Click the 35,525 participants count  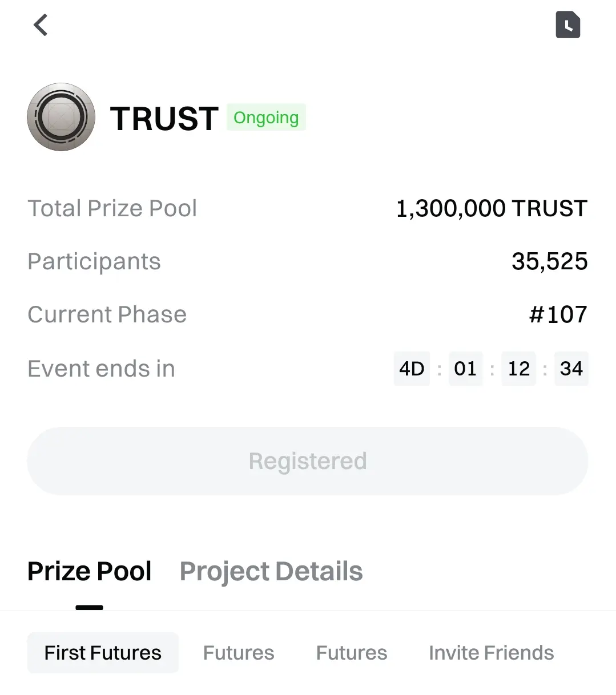click(549, 261)
